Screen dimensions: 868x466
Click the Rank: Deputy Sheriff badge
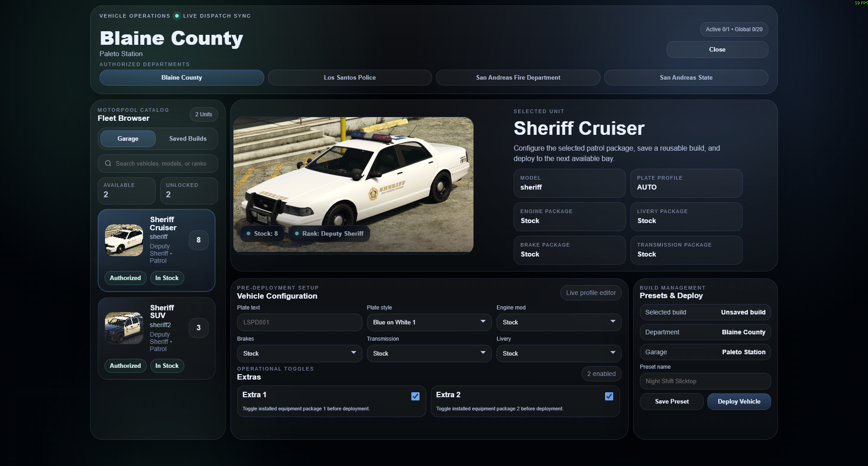click(329, 233)
